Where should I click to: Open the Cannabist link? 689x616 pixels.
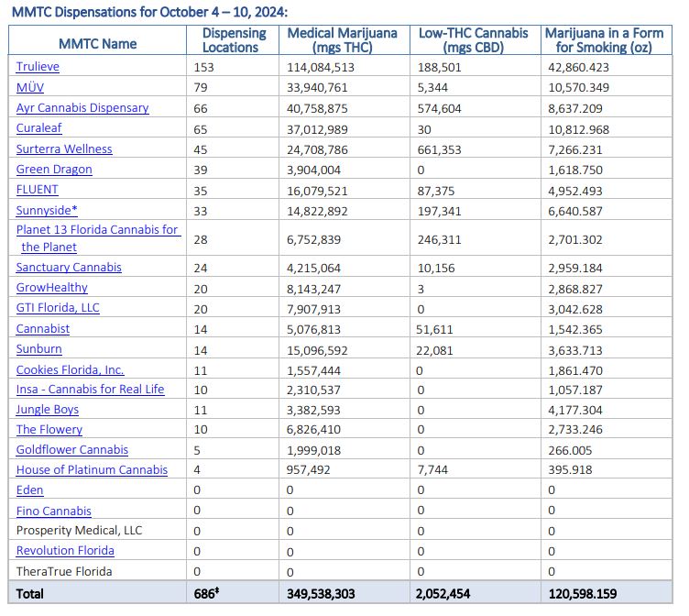[x=43, y=329]
